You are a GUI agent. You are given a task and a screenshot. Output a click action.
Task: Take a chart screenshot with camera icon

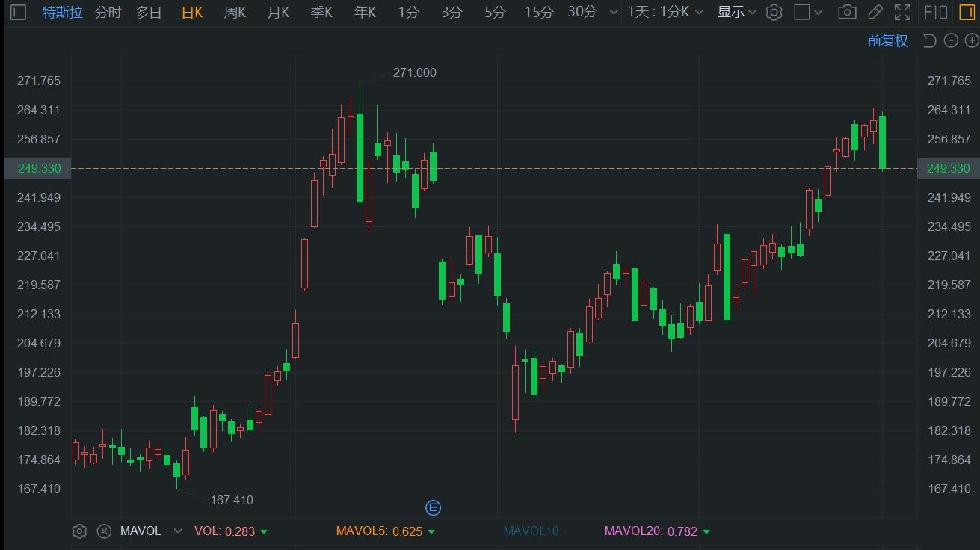[x=847, y=12]
